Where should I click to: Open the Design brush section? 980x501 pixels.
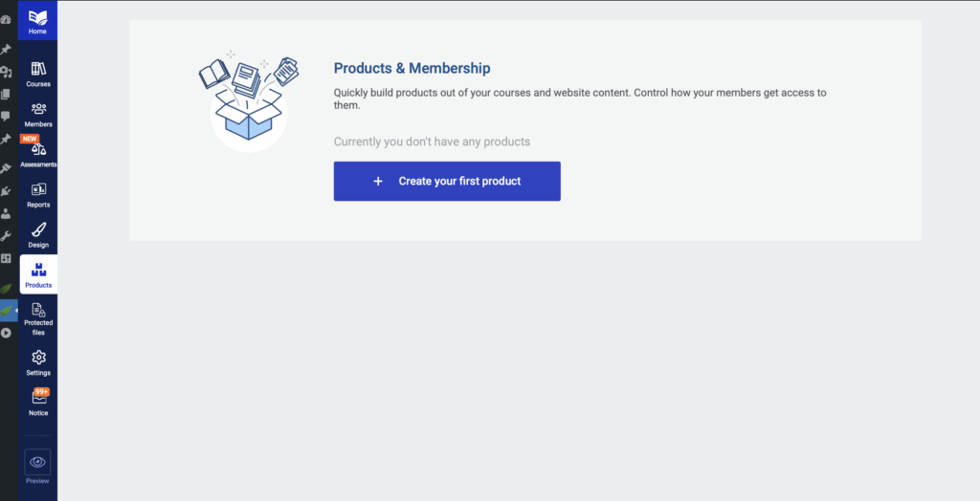click(38, 234)
